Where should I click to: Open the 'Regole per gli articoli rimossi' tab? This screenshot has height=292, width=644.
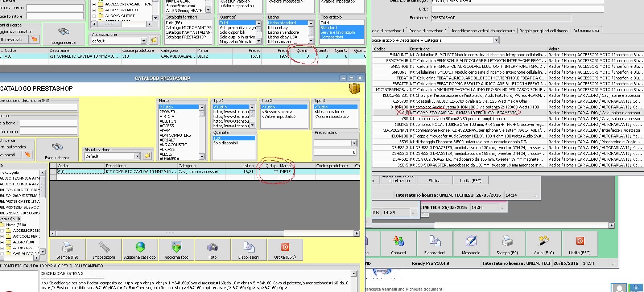[544, 31]
